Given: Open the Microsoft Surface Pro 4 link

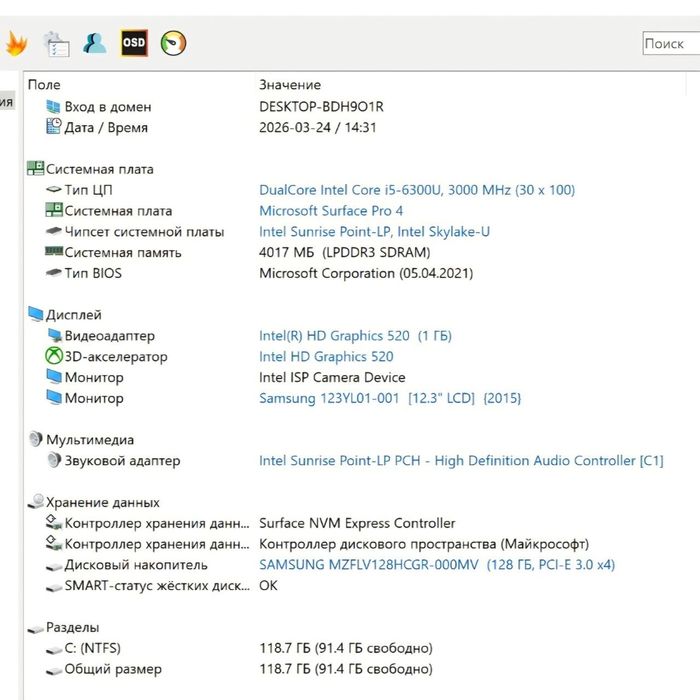Looking at the screenshot, I should (x=331, y=211).
